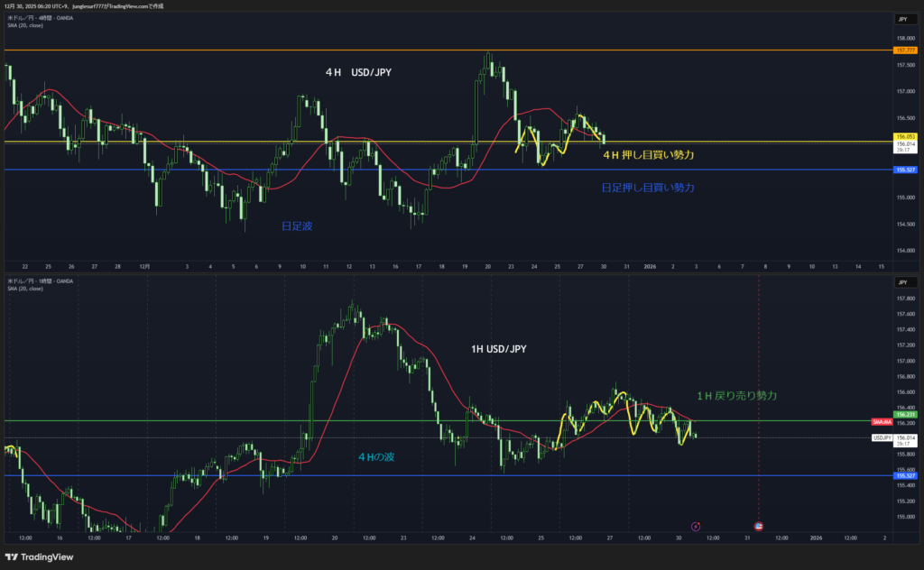Select the '4H USD/JPY' text annotation
Image resolution: width=924 pixels, height=570 pixels.
358,72
